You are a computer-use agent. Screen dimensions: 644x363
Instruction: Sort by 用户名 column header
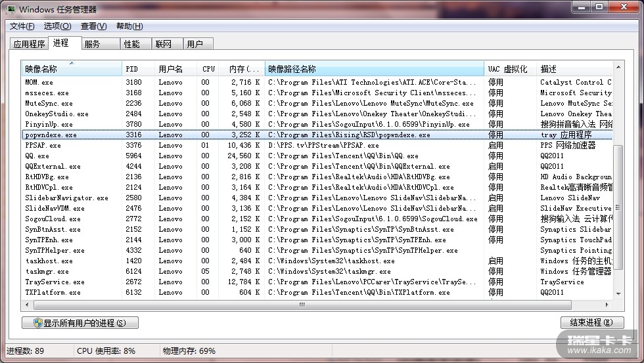click(175, 68)
